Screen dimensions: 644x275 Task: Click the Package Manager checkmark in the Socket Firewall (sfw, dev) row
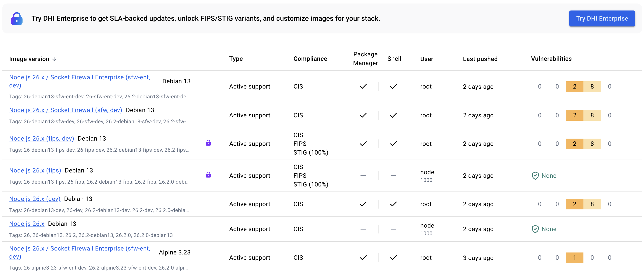pos(363,115)
